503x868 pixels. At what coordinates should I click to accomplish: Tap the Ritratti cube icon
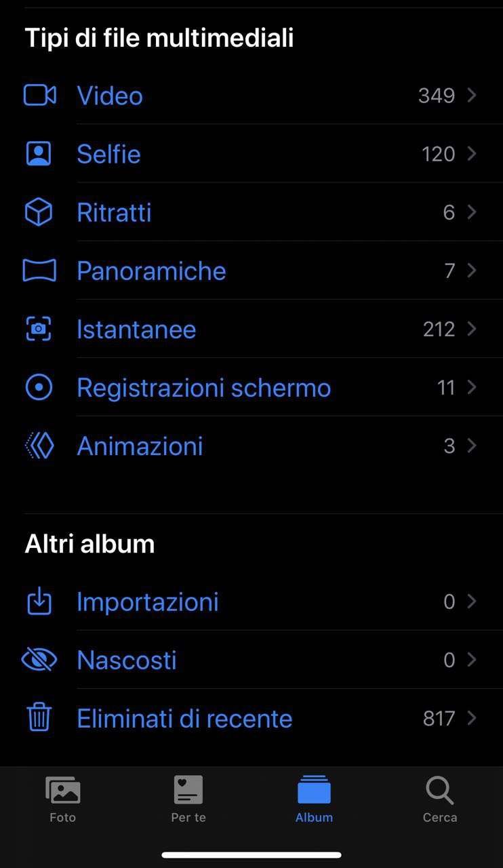coord(39,212)
